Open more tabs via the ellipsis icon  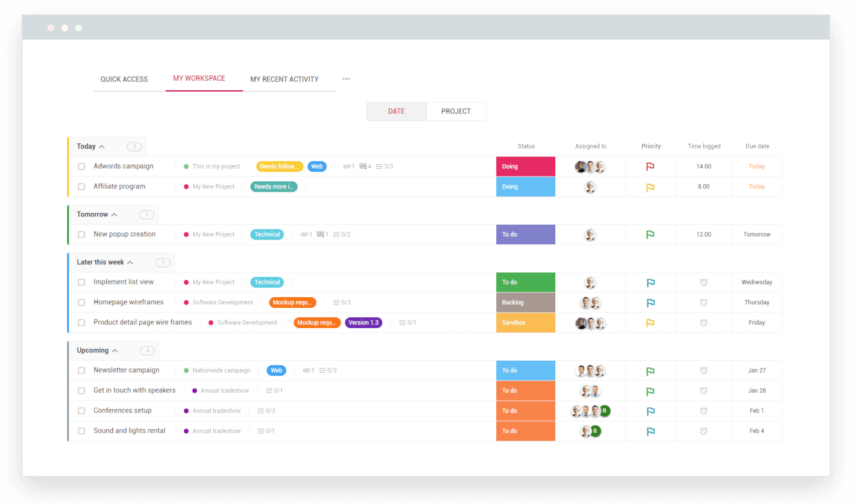(x=346, y=78)
